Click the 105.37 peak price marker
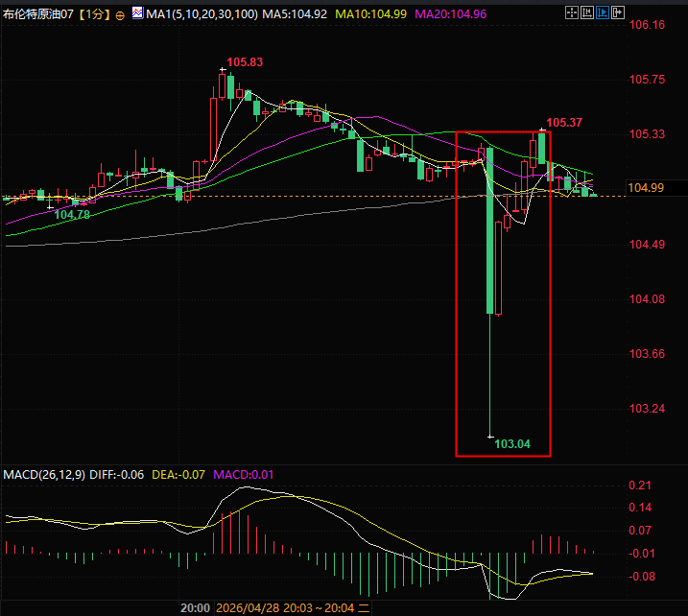 (564, 123)
